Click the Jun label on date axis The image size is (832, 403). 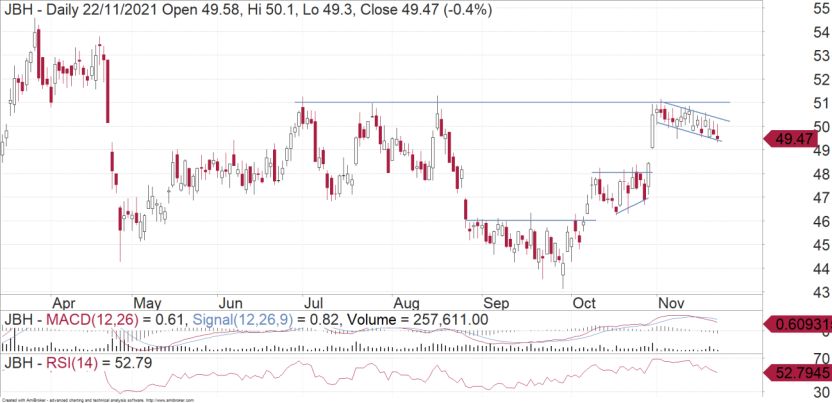[x=231, y=304]
